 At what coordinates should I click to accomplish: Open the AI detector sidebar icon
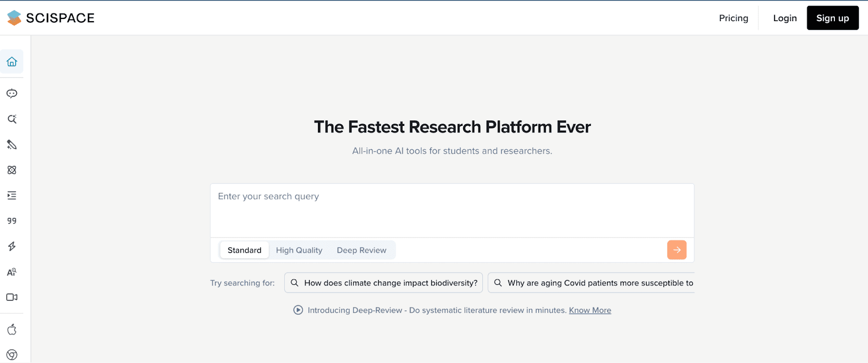pos(12,272)
